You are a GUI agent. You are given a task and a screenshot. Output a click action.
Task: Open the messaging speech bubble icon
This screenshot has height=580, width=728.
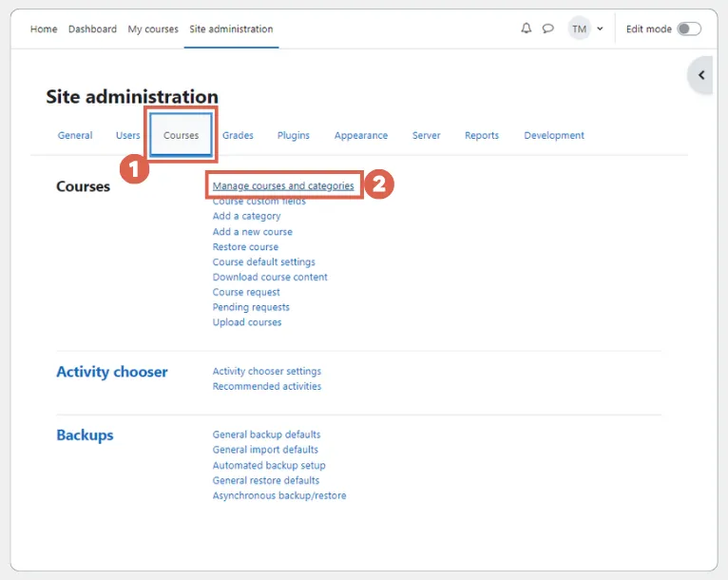[x=547, y=29]
